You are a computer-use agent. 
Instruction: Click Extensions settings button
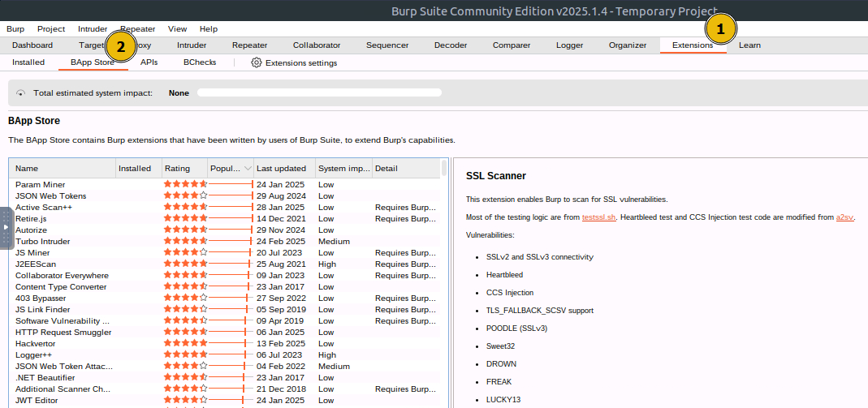(x=294, y=63)
